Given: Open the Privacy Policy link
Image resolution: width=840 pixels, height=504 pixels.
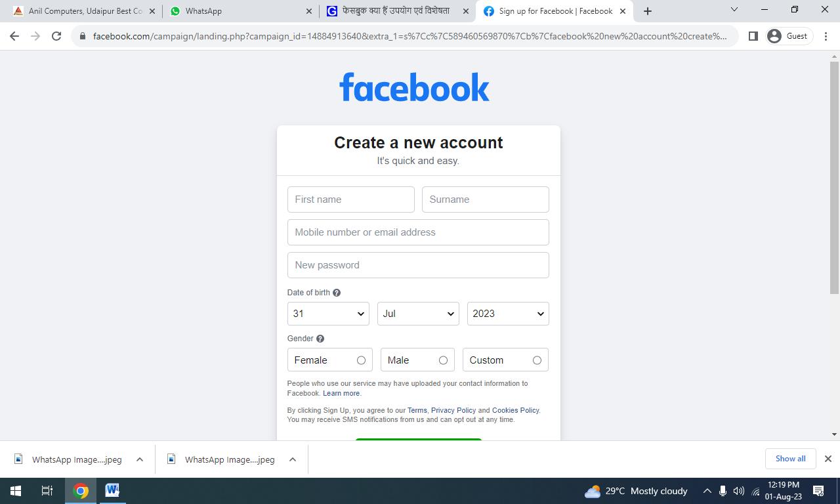Looking at the screenshot, I should pos(453,410).
